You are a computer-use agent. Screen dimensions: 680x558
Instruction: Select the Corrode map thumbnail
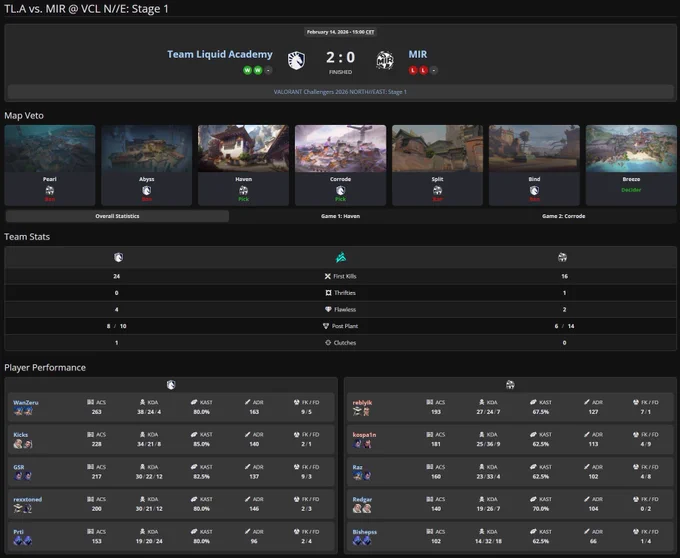point(340,148)
